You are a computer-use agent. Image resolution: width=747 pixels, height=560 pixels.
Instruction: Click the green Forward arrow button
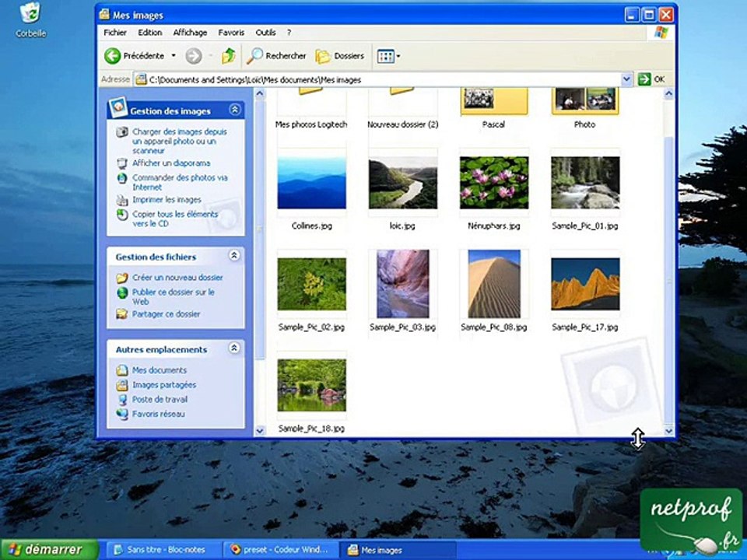(x=194, y=56)
